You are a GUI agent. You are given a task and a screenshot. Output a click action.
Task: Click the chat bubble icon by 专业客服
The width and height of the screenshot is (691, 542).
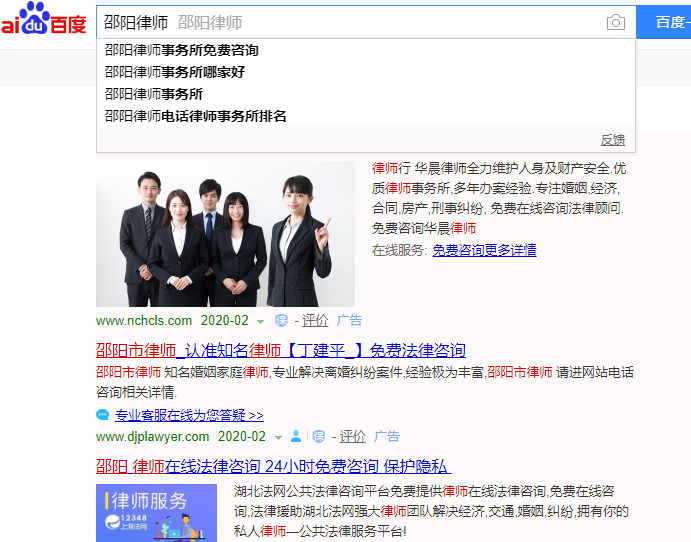(103, 415)
